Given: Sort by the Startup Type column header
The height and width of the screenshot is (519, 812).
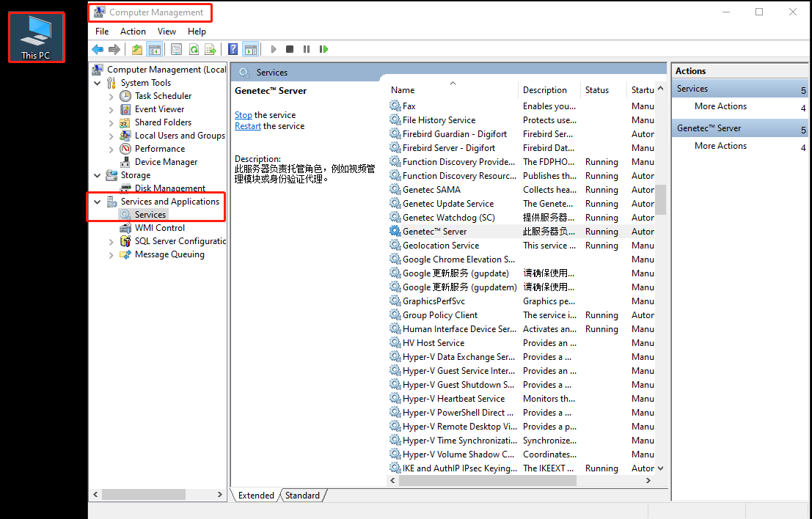Looking at the screenshot, I should tap(641, 90).
